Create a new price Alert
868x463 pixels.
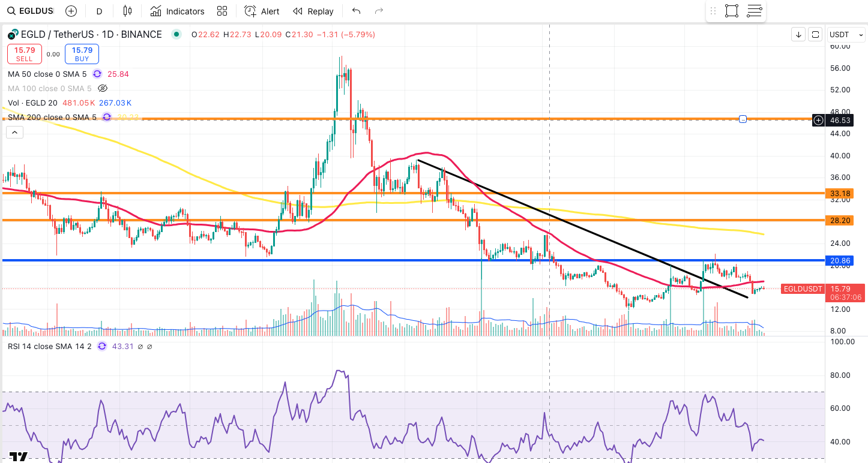[262, 11]
